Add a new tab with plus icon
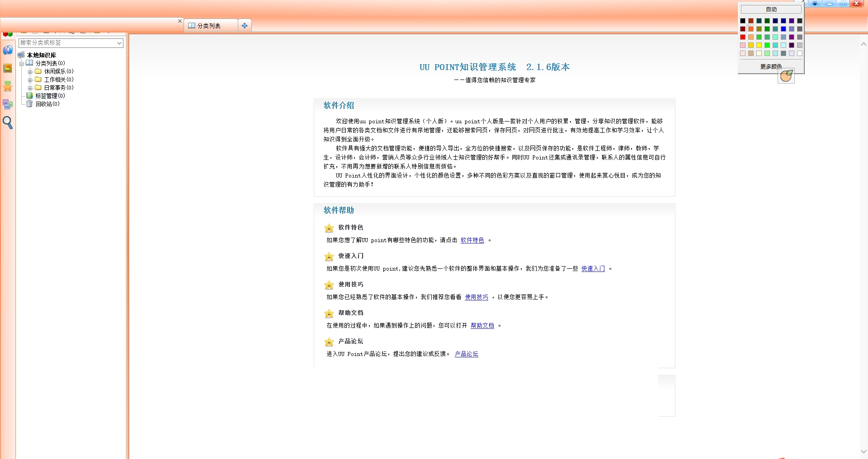868x459 pixels. point(245,26)
